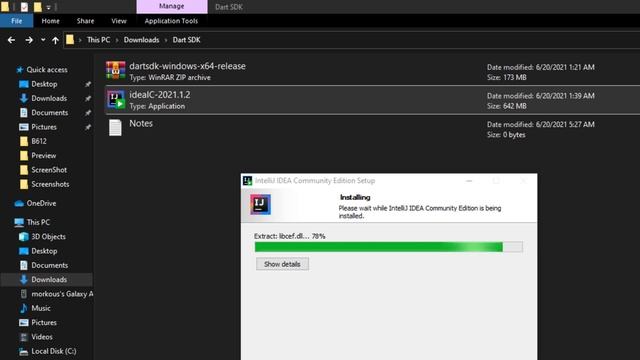The width and height of the screenshot is (640, 360).
Task: Open OneDrive in the sidebar
Action: (x=41, y=203)
